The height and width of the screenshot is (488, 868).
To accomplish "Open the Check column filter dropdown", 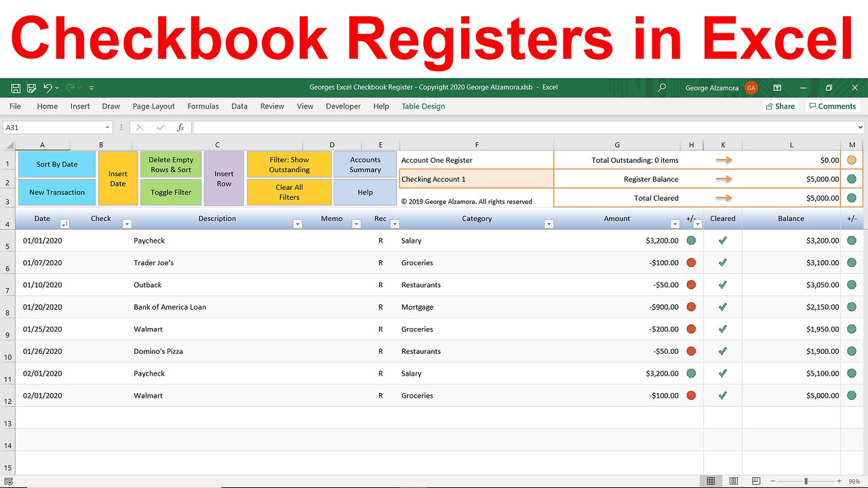I will tap(127, 224).
